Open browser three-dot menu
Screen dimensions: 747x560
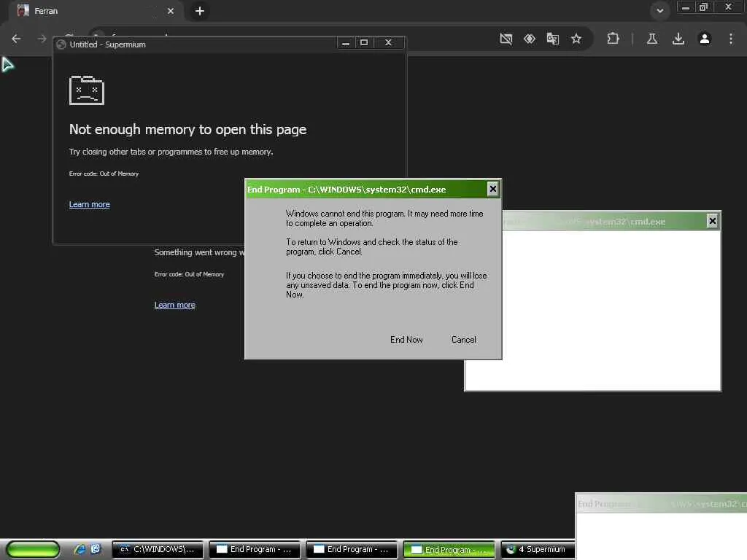click(731, 39)
